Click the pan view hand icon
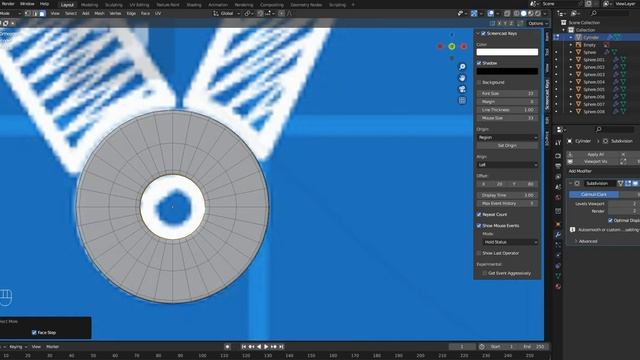The height and width of the screenshot is (360, 640). tap(462, 78)
